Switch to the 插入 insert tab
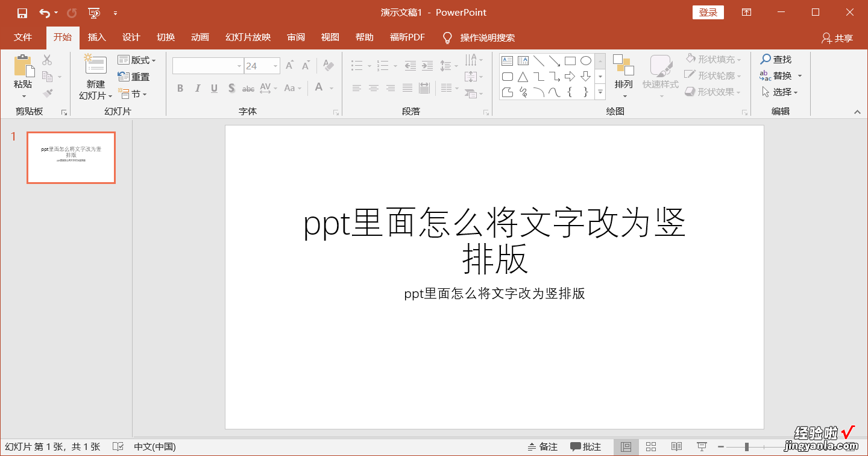 pyautogui.click(x=96, y=37)
